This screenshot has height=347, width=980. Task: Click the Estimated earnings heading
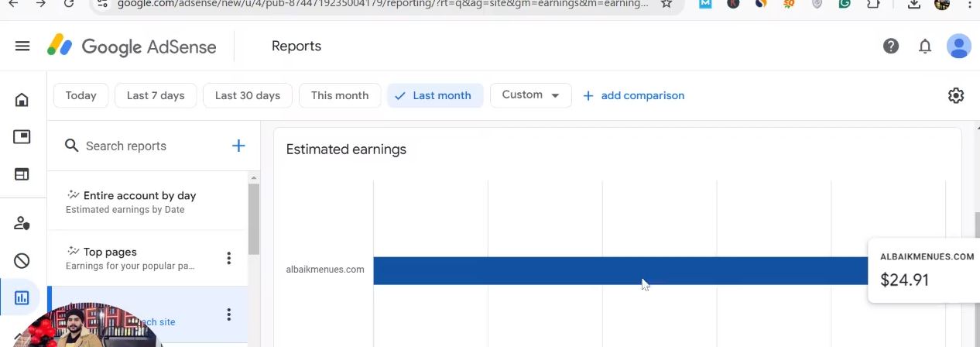tap(346, 149)
